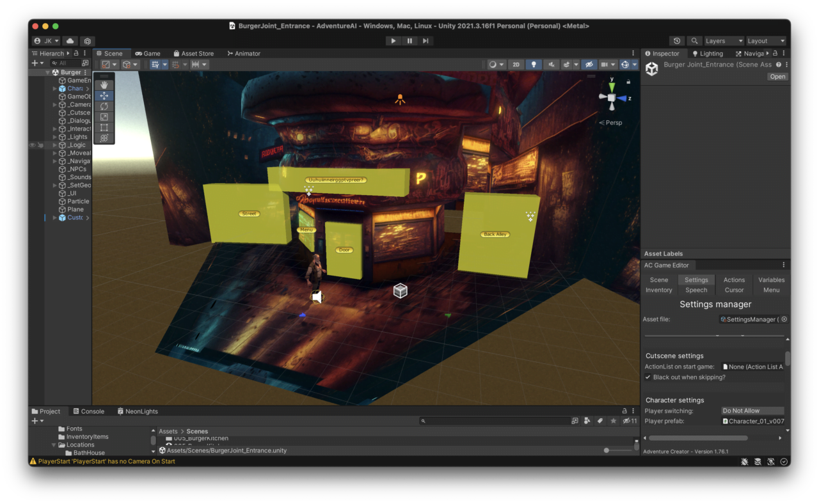The image size is (819, 504).
Task: Open the Actions tab in AC Game Editor
Action: click(733, 280)
